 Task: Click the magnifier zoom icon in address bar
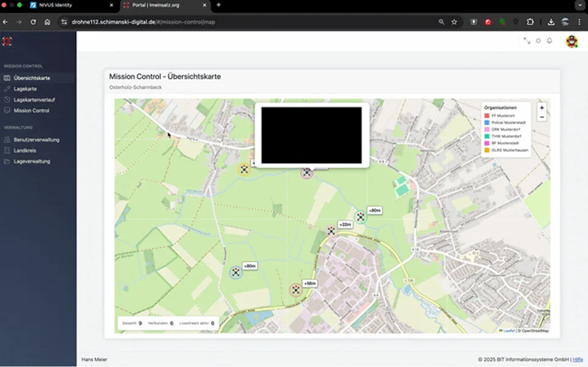442,22
